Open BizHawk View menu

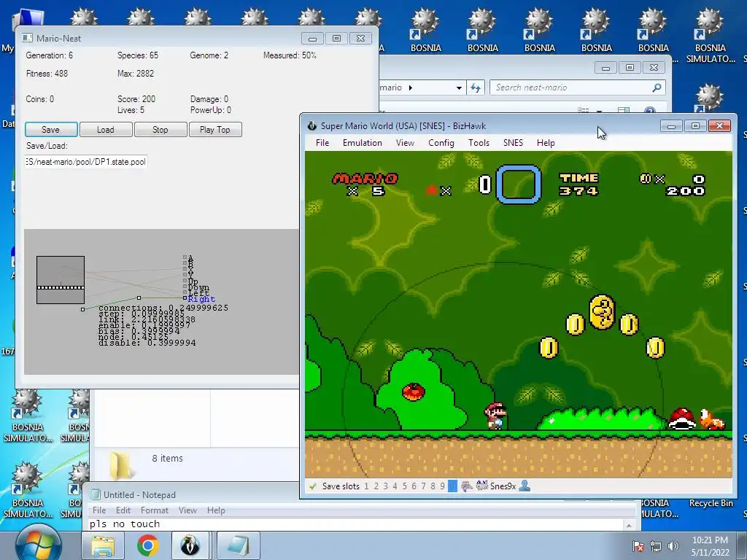pyautogui.click(x=405, y=143)
